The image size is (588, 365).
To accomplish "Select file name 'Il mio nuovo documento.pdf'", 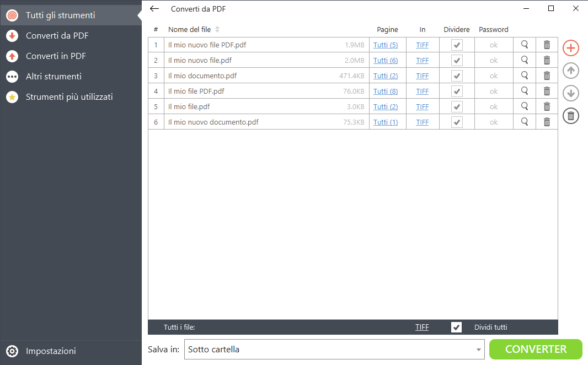I will pos(213,122).
